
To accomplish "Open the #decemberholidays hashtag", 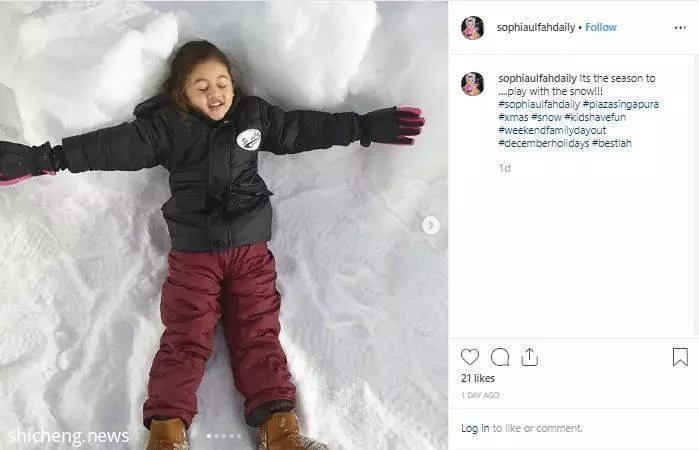I will 544,143.
